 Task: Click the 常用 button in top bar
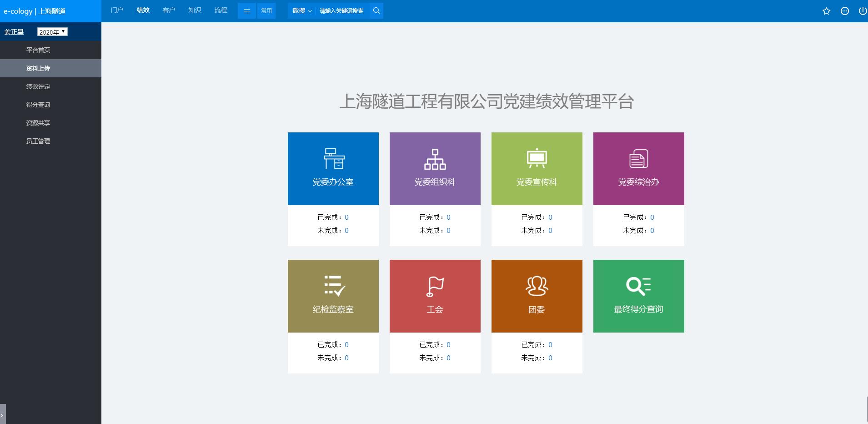tap(266, 10)
